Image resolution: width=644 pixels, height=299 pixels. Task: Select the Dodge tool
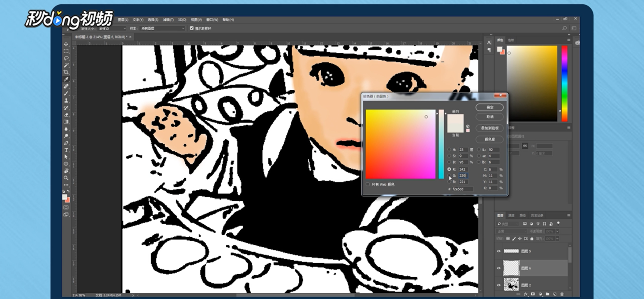[66, 136]
